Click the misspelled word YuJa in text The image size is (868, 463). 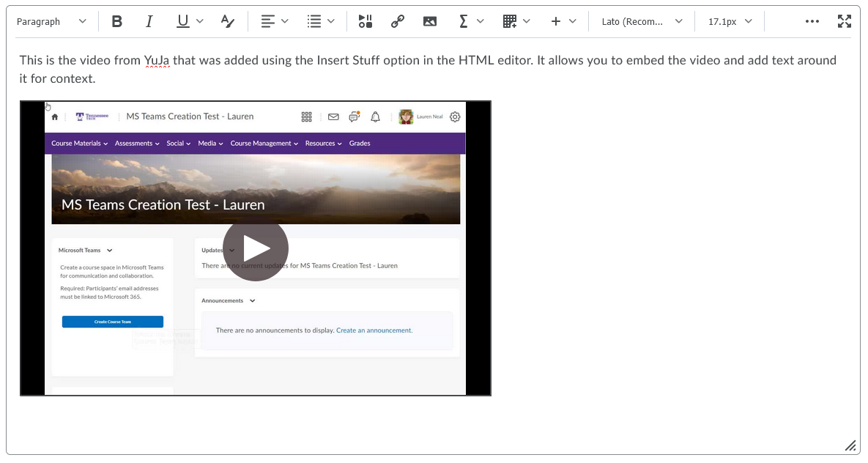tap(157, 60)
